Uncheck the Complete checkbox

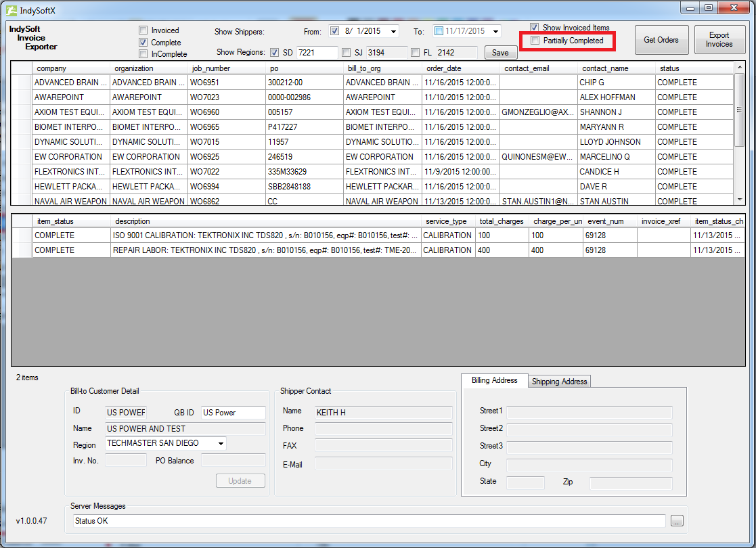(x=143, y=42)
